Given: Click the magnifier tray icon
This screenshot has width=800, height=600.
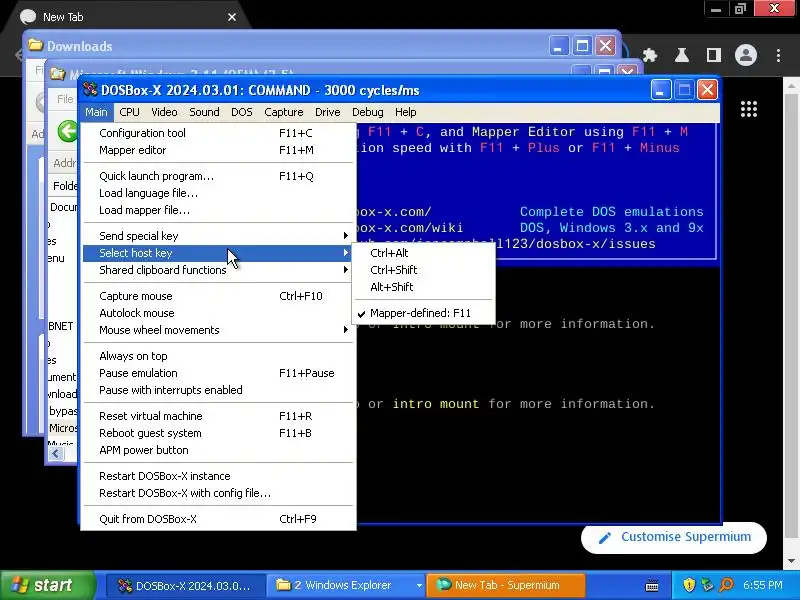Looking at the screenshot, I should (x=727, y=585).
